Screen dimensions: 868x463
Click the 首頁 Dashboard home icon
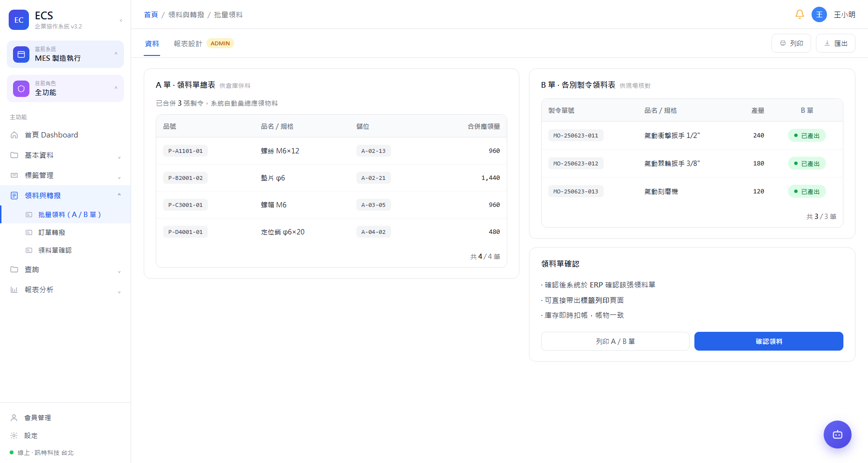tap(14, 135)
